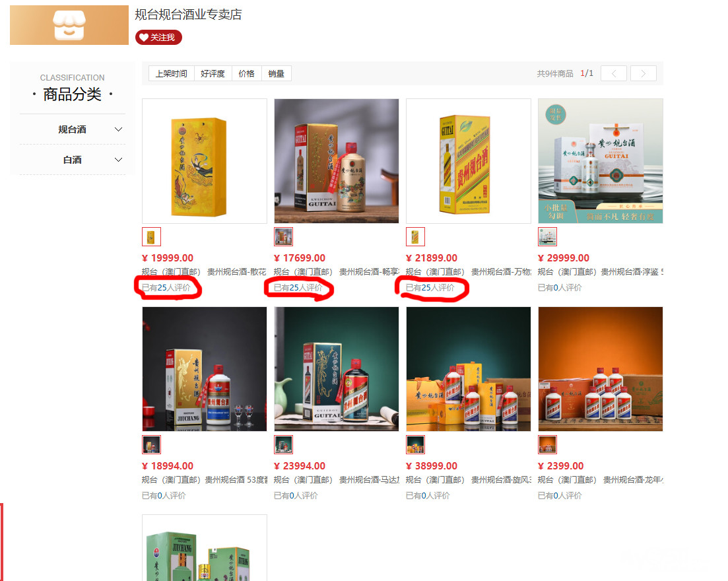728x581 pixels.
Task: Open the 散花 product title link
Action: [204, 272]
